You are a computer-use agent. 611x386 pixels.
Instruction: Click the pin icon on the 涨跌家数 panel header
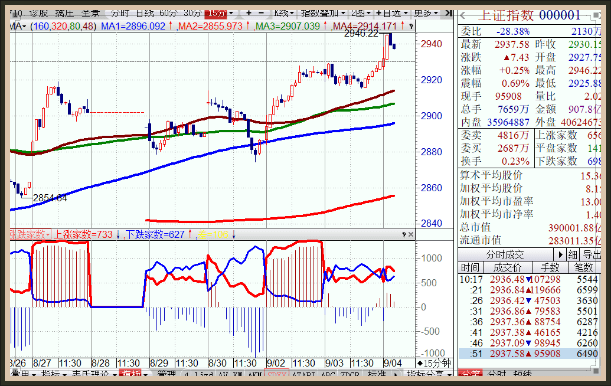(x=404, y=234)
